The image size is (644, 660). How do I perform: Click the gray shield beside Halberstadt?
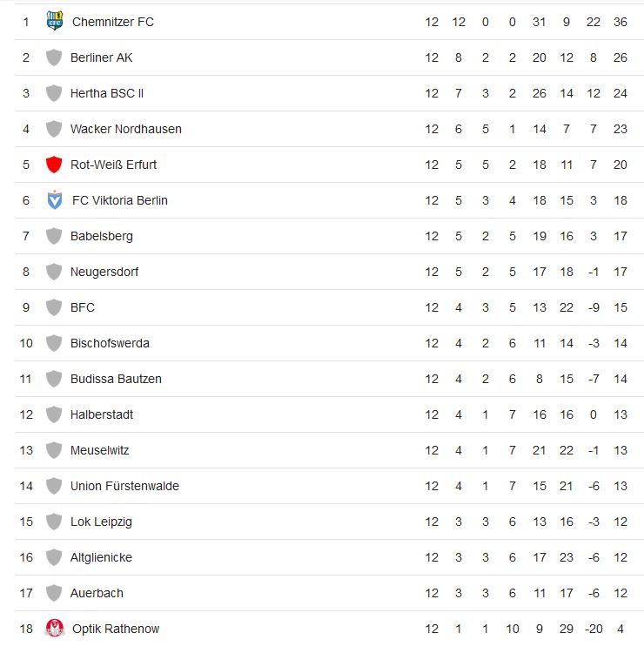click(x=54, y=414)
